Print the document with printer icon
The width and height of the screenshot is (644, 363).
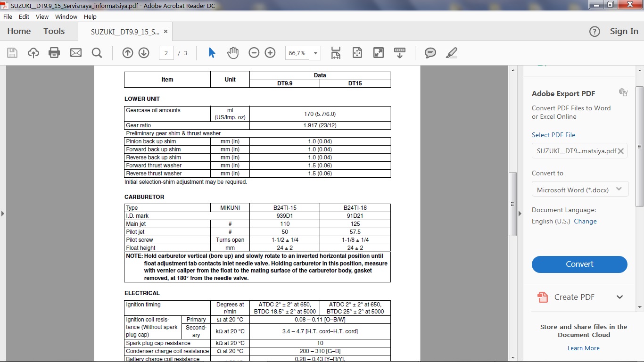[x=54, y=53]
